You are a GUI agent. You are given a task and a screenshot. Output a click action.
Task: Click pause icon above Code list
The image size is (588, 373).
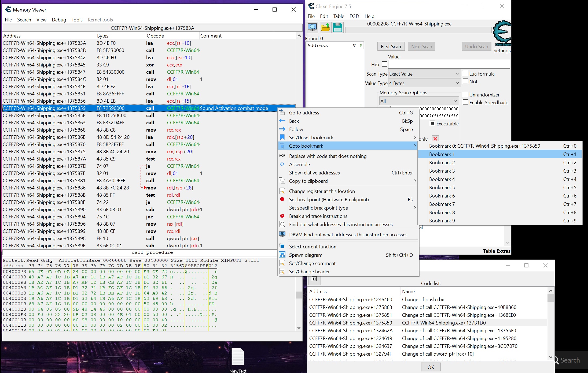click(314, 279)
